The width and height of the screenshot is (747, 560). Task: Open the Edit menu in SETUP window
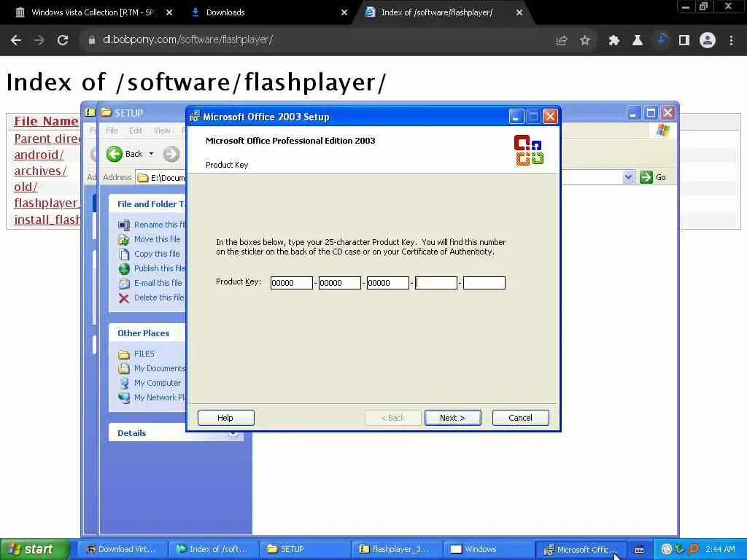click(x=135, y=131)
